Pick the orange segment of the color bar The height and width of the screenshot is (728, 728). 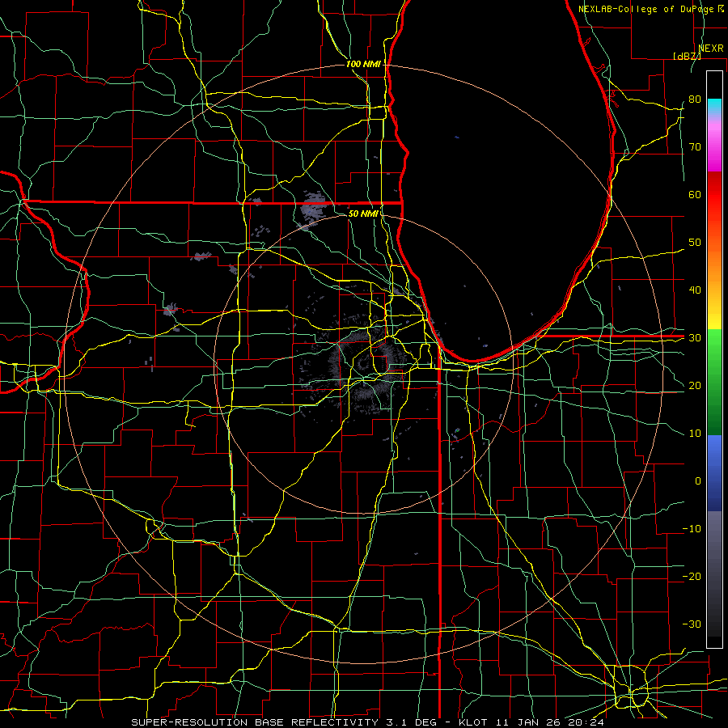point(714,265)
